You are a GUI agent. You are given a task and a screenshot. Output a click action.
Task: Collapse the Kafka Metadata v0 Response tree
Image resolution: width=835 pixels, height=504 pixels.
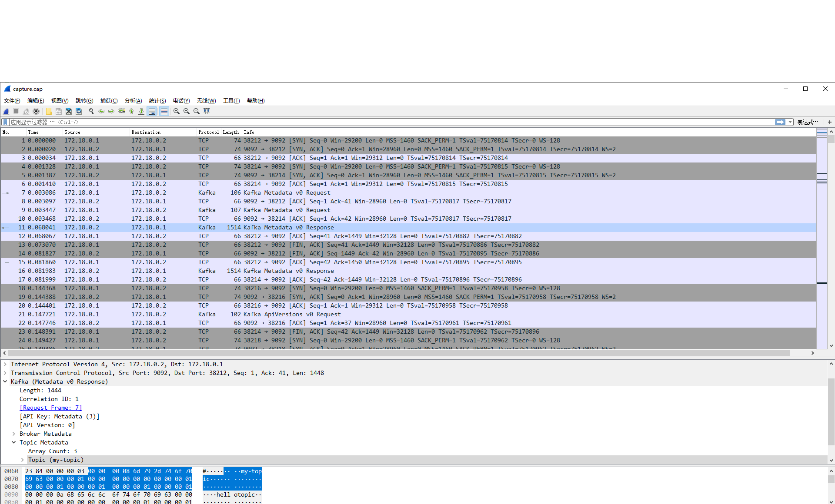pyautogui.click(x=5, y=381)
